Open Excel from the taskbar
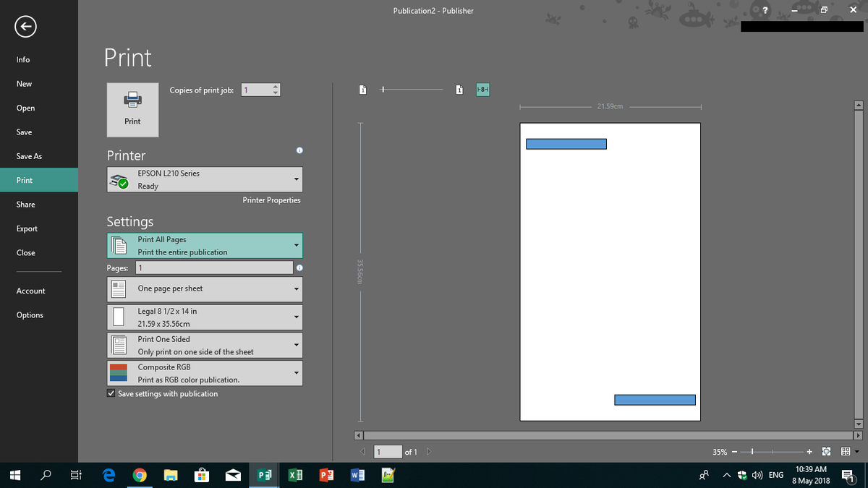This screenshot has height=488, width=868. click(296, 475)
